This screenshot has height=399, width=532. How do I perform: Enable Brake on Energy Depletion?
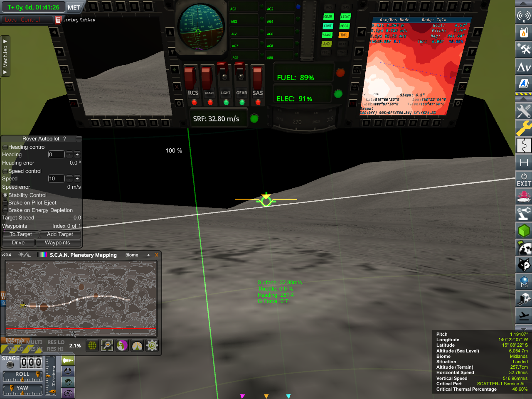(x=5, y=210)
